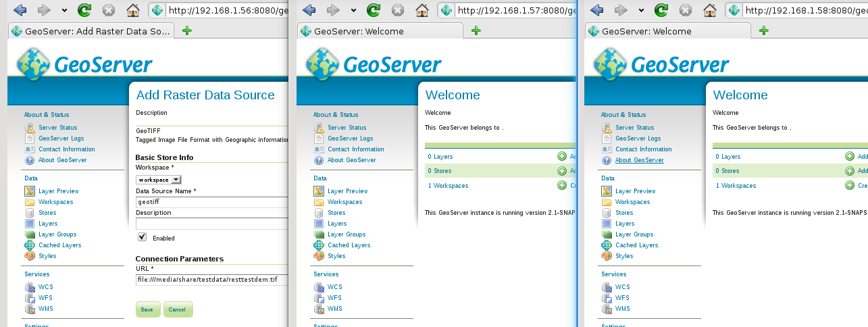Click Stop icon in middle browser window
This screenshot has height=327, width=868.
point(398,10)
